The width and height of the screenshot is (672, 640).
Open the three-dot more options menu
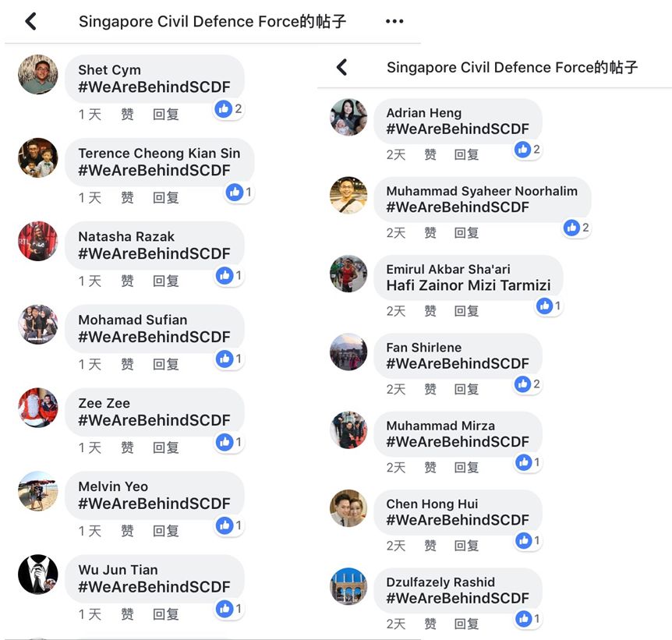pos(394,21)
